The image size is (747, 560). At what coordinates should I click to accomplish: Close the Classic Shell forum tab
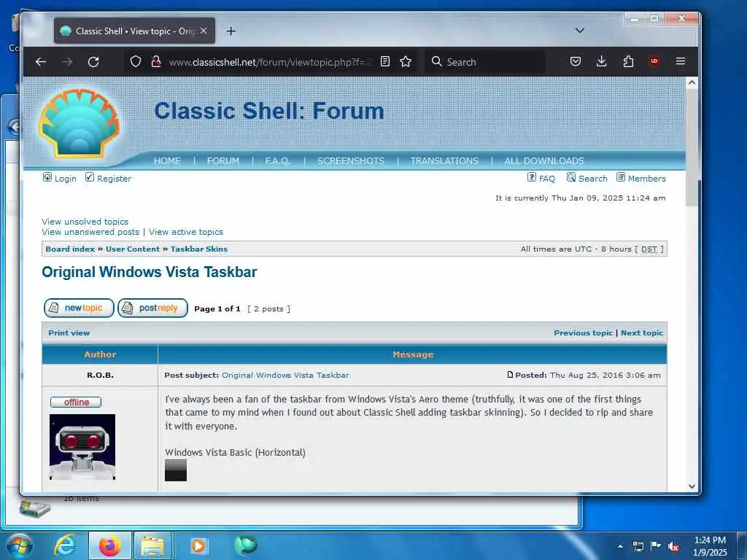[x=204, y=31]
